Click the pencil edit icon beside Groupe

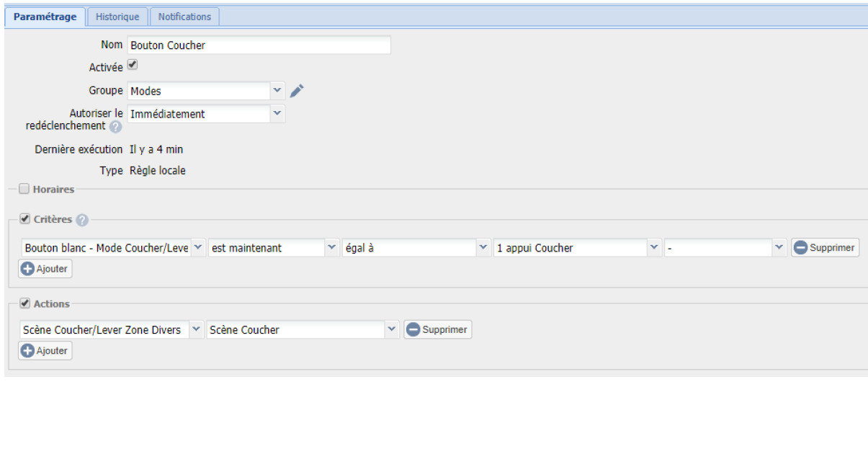click(297, 91)
